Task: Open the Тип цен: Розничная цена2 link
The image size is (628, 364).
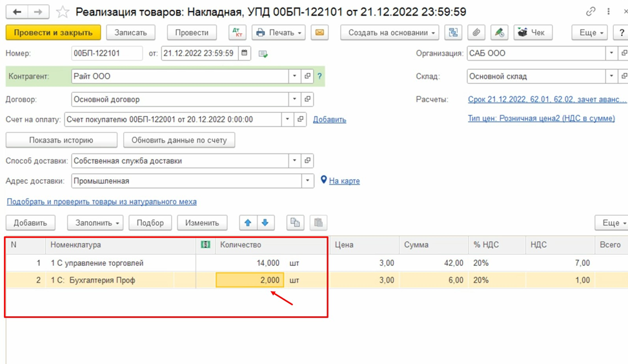Action: 542,118
